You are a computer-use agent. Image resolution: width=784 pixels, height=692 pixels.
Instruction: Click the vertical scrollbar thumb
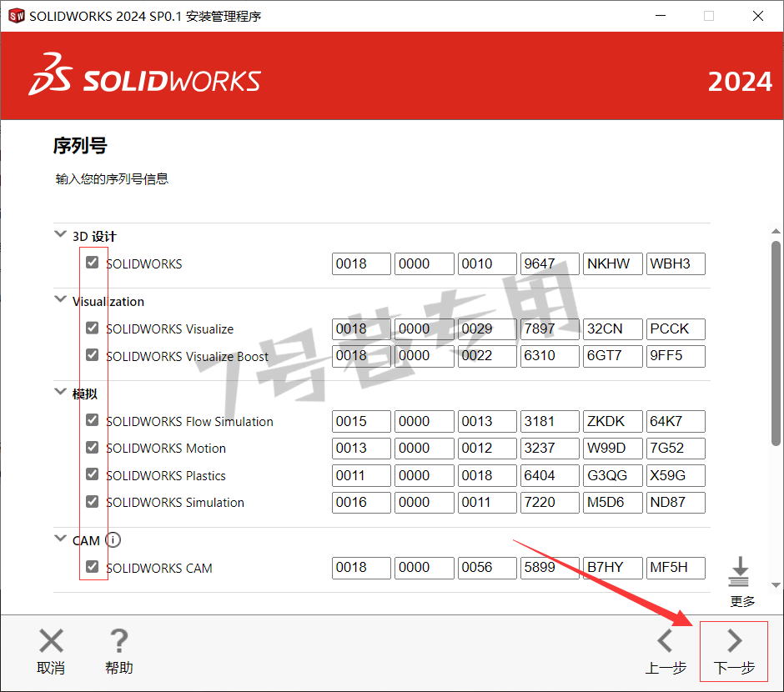click(776, 343)
